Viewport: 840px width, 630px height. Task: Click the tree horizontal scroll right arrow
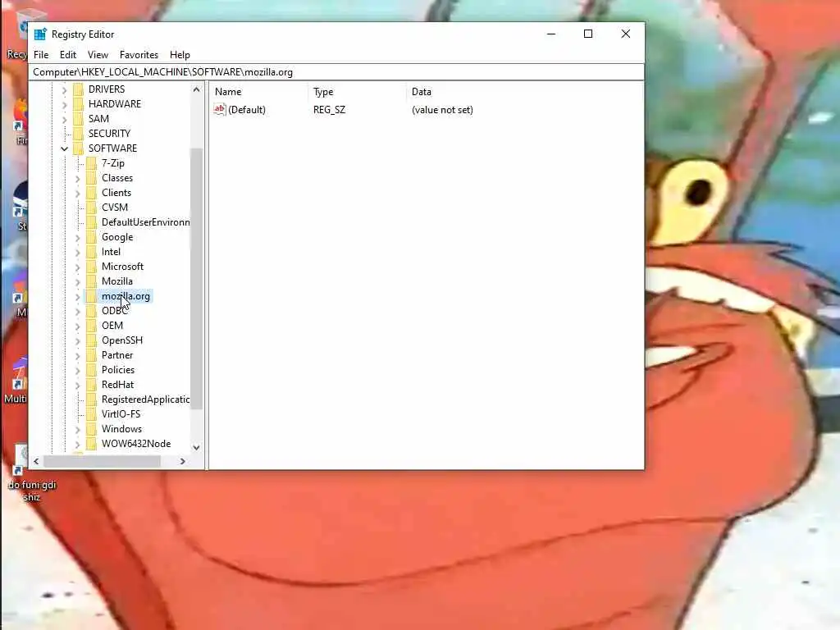click(x=183, y=461)
